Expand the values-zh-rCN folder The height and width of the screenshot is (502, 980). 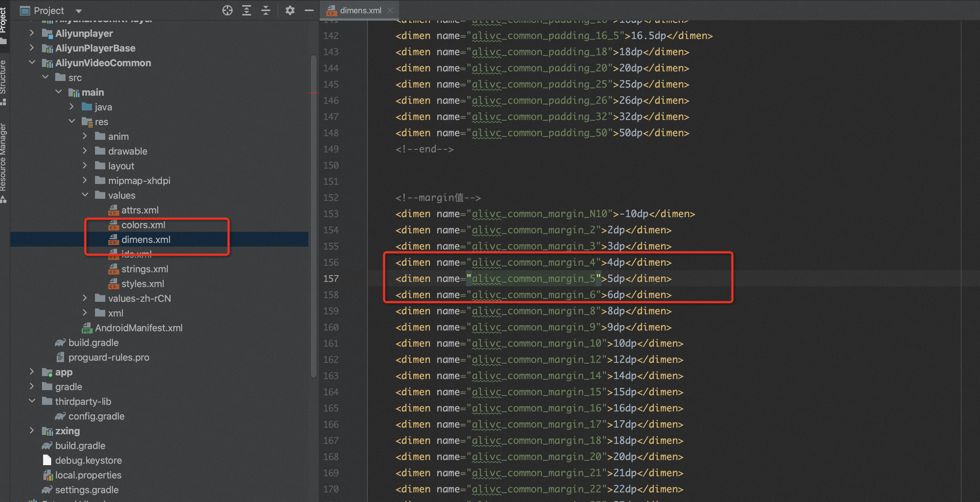(x=85, y=298)
